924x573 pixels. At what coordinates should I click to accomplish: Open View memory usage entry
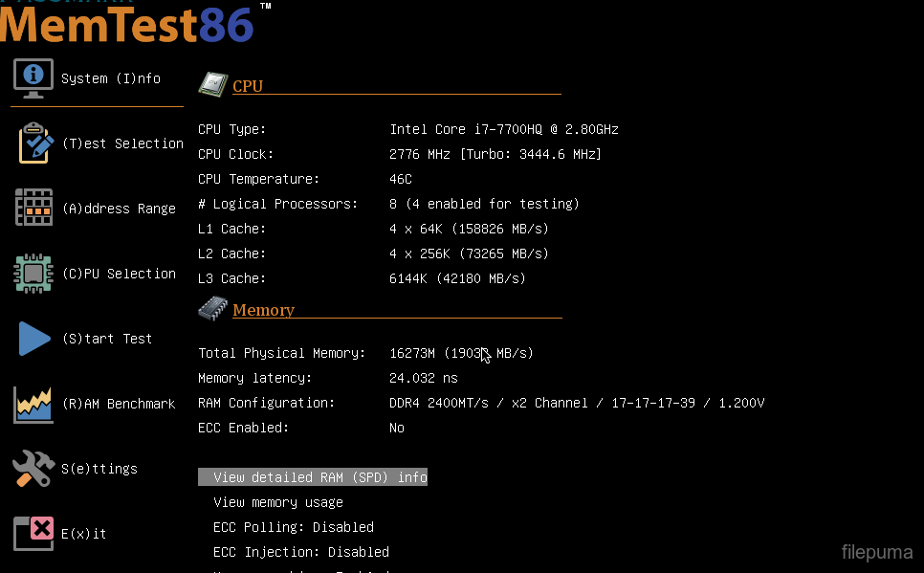coord(277,502)
